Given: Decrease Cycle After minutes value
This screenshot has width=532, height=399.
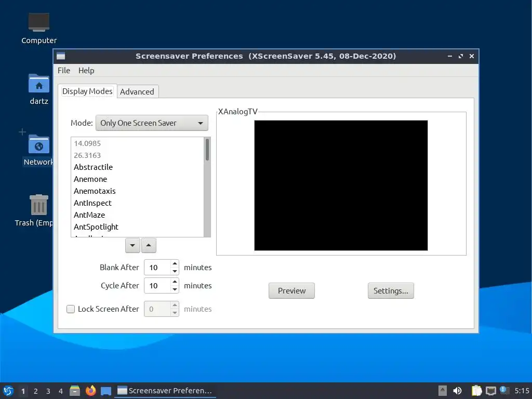Looking at the screenshot, I should (175, 290).
